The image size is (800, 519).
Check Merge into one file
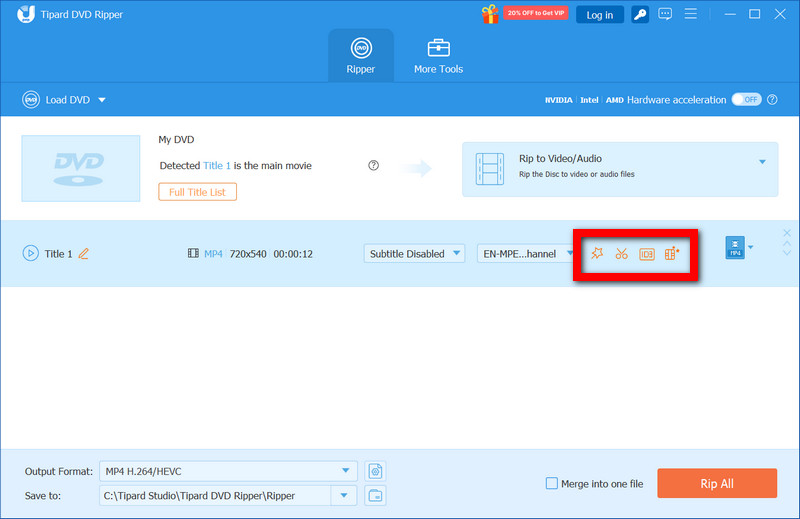click(x=552, y=484)
